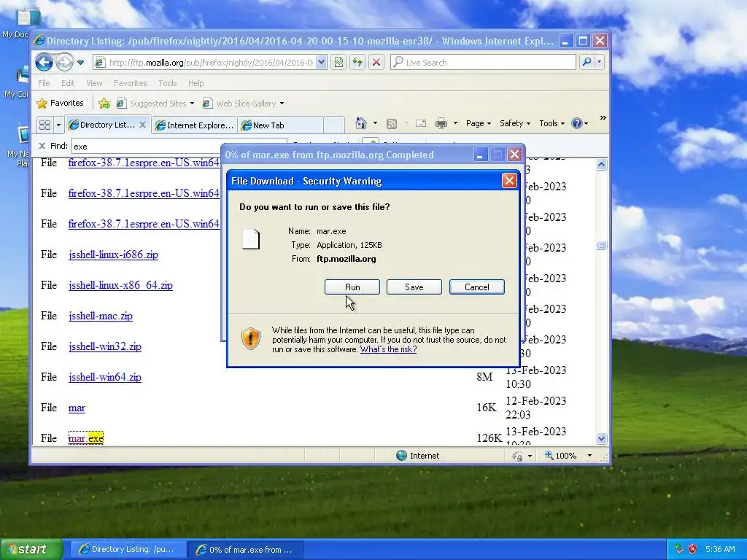Expand command bar overflow chevron
This screenshot has width=747, height=560.
coord(603,118)
